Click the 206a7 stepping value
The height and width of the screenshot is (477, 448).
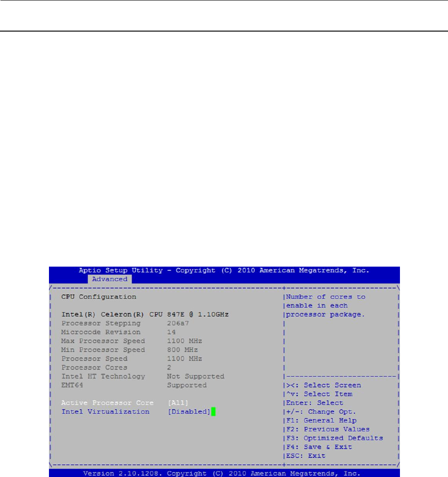[x=178, y=323]
